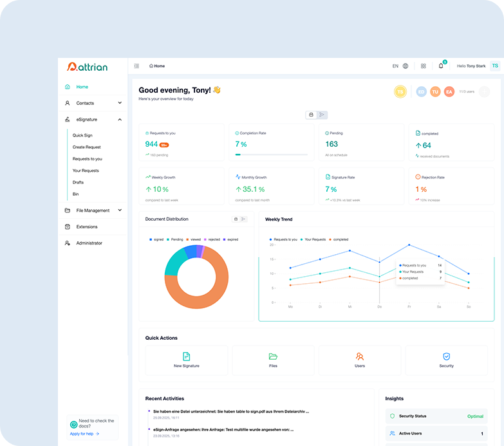
Task: Click the New Signature quick action
Action: pyautogui.click(x=186, y=360)
